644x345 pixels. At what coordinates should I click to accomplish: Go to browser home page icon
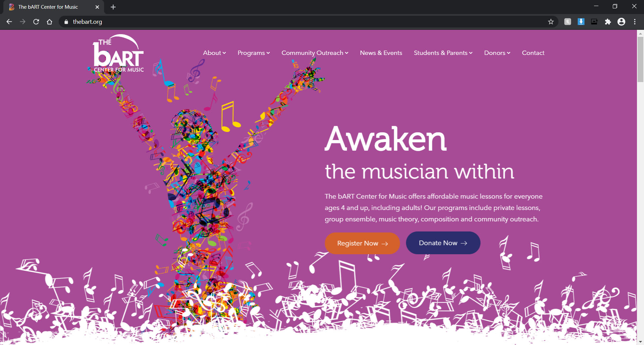(x=49, y=22)
